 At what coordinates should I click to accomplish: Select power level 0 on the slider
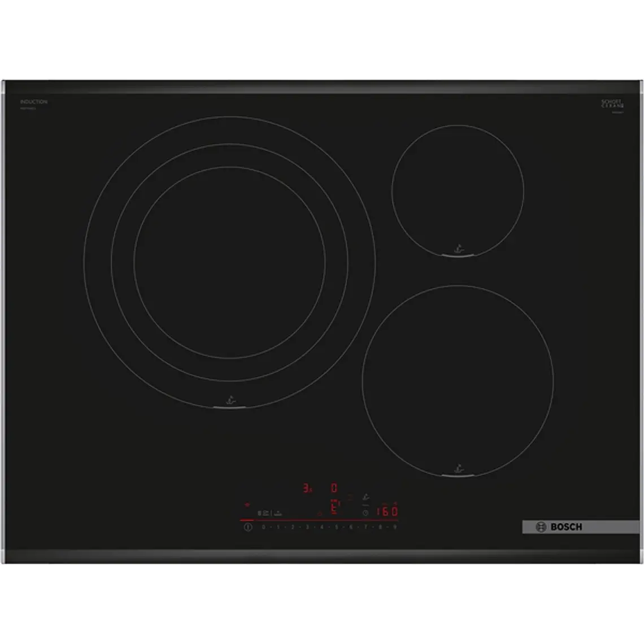tap(264, 527)
